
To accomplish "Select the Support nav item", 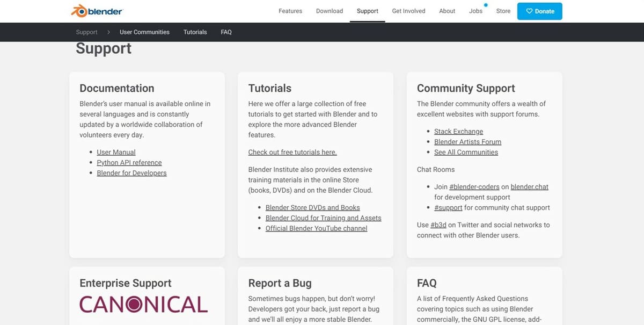I will pyautogui.click(x=368, y=11).
